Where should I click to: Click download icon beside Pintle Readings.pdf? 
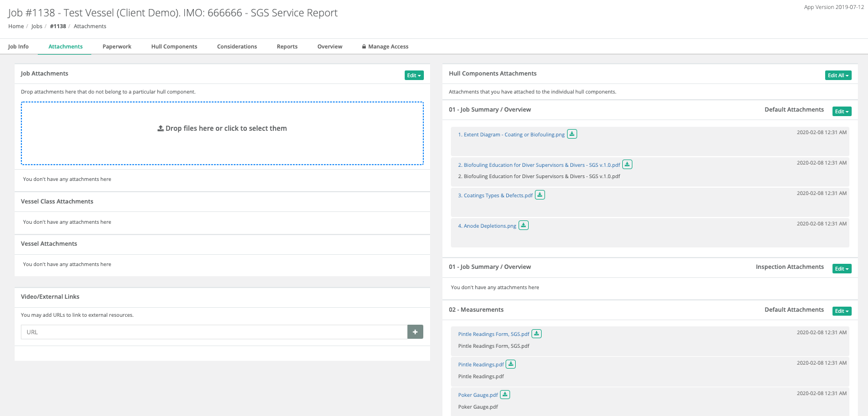[511, 364]
